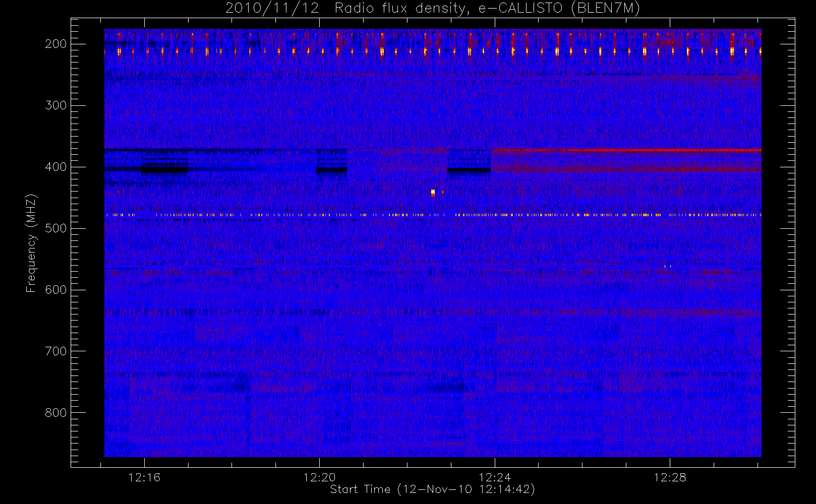Click the bright red band near 375 MHz
The width and height of the screenshot is (816, 504).
pos(626,150)
